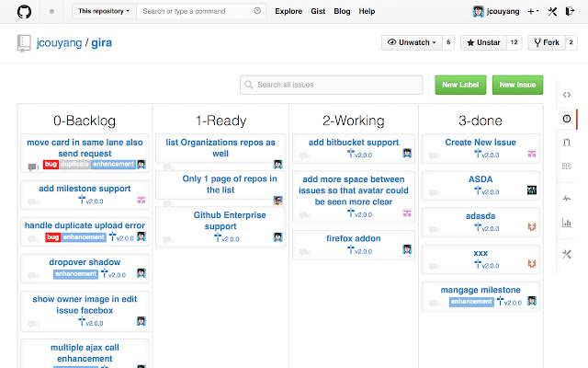
Task: Go to Explore in the top menu
Action: click(x=288, y=12)
